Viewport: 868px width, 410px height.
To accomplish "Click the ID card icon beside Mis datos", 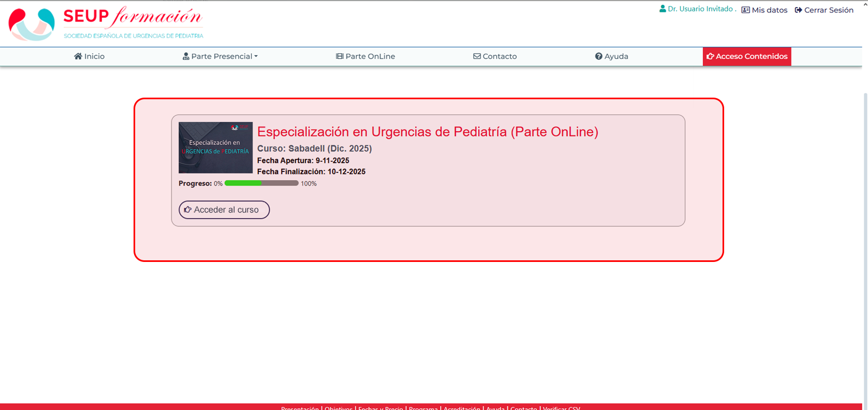I will (745, 10).
